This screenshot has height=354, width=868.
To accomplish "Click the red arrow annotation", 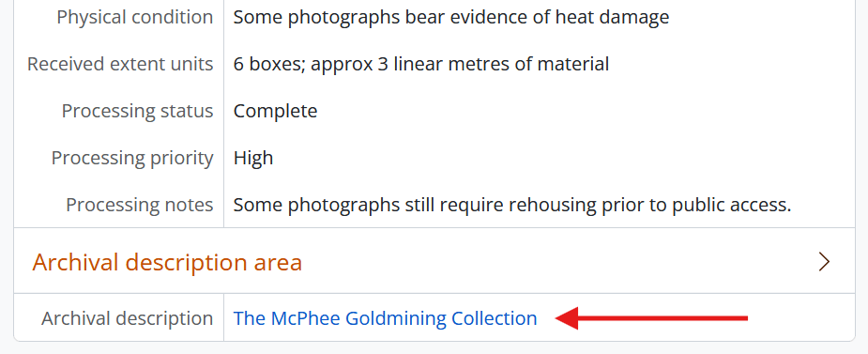I will click(651, 318).
